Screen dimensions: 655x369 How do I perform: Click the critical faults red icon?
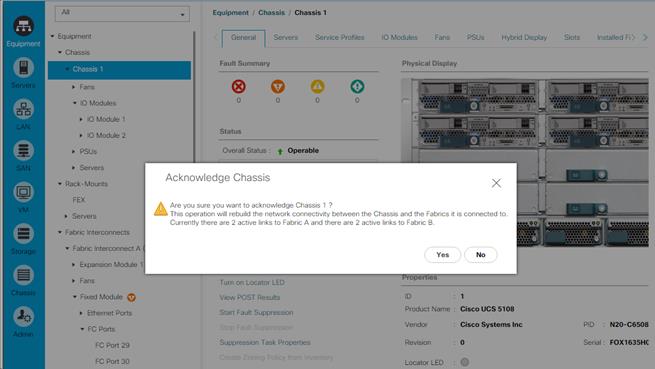click(x=239, y=87)
